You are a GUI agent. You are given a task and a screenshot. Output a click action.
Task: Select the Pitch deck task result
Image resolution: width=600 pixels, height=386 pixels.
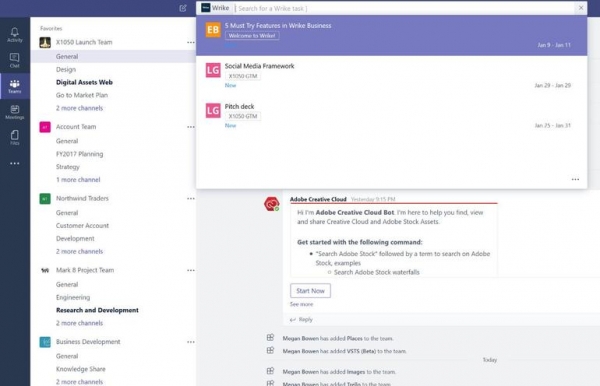(391, 116)
